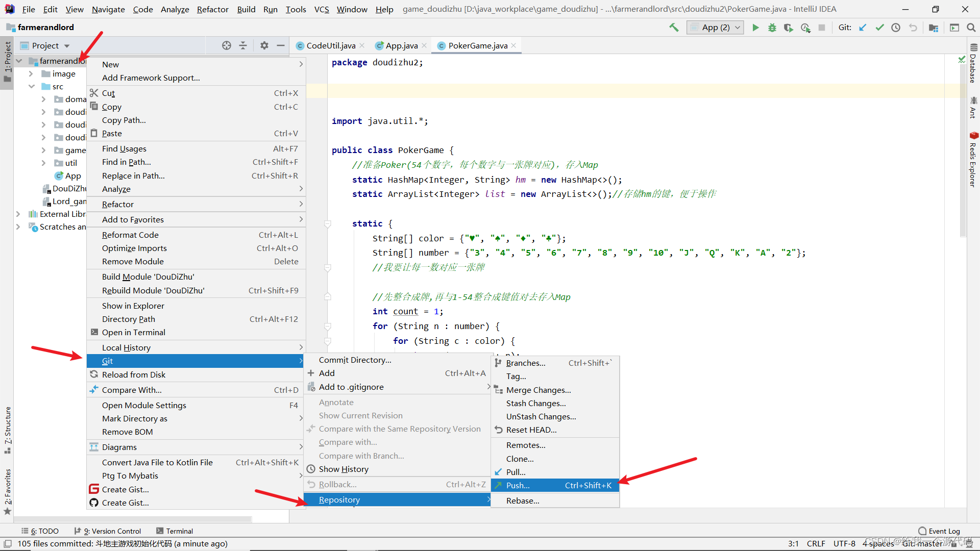Switch to the CodeUtil.java tab
The image size is (980, 551).
(x=330, y=45)
